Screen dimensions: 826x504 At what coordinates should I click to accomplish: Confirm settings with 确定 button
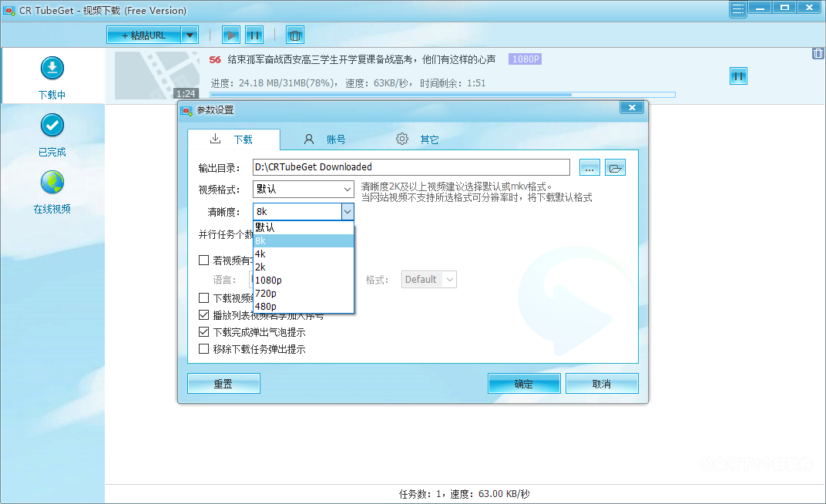(524, 384)
